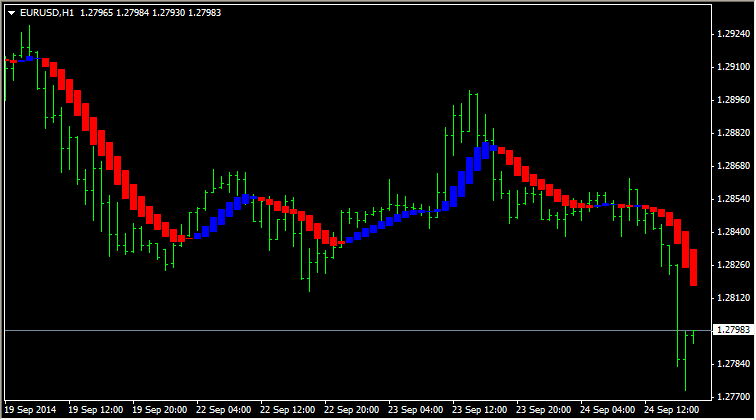Click the 22 Sep 04:00 time label

click(224, 410)
